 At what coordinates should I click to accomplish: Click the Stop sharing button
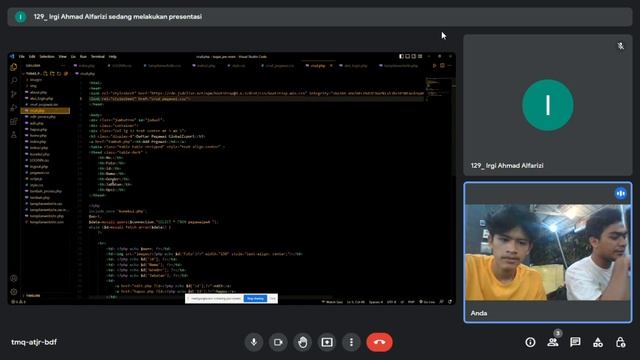click(x=256, y=298)
